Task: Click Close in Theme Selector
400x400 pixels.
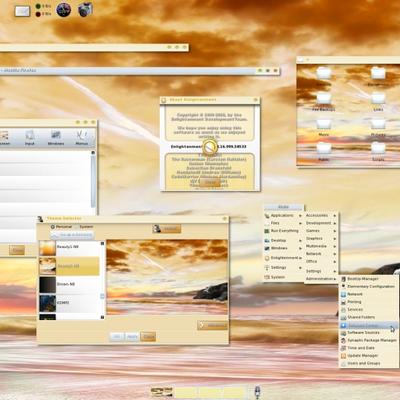Action: pos(148,337)
